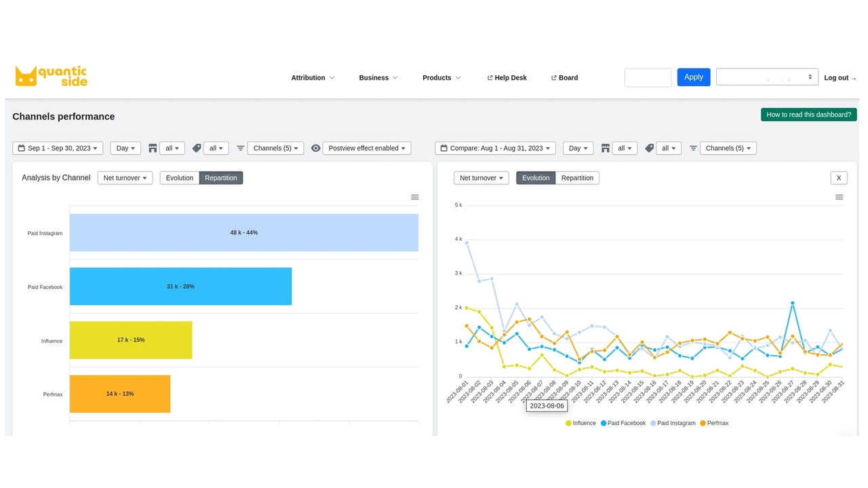
Task: Click the Apply button
Action: point(693,77)
